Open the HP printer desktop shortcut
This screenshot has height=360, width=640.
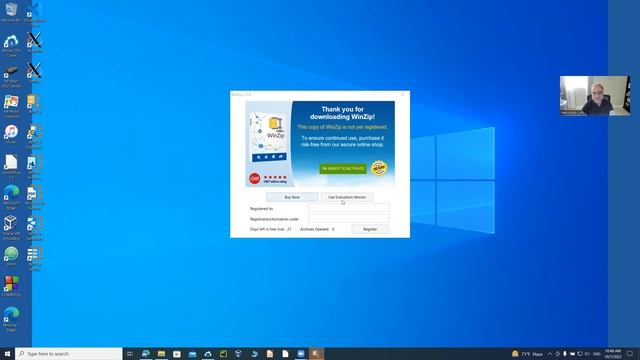point(11,76)
